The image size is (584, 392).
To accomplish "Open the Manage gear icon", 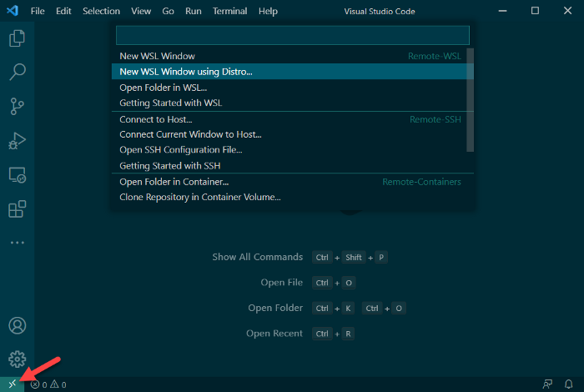I will click(x=17, y=359).
